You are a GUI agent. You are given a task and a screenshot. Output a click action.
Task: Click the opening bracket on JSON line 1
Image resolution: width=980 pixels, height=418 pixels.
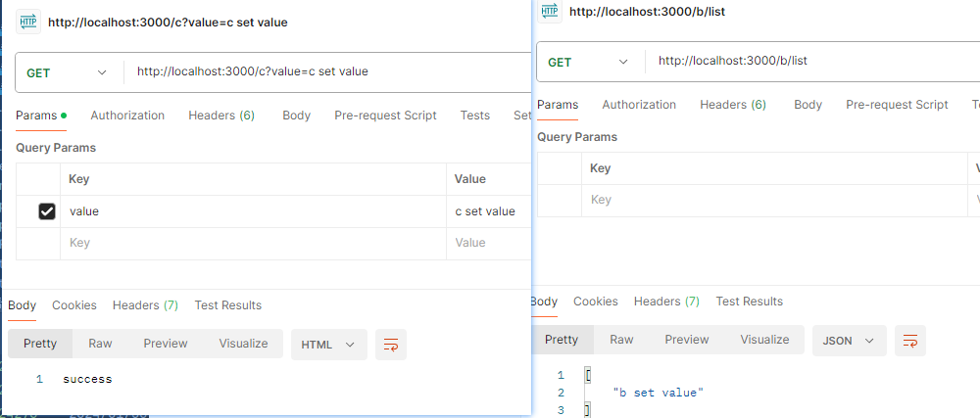pos(587,376)
